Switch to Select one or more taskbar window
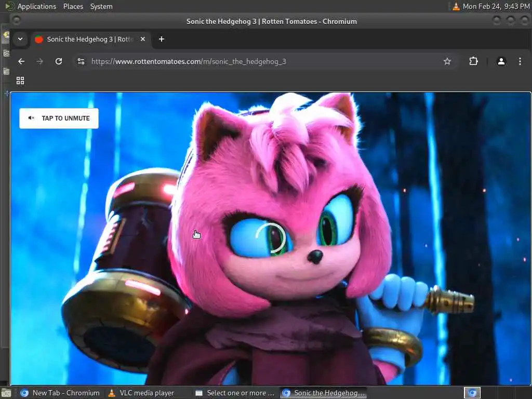Screen dimensions: 532x399 [235, 393]
